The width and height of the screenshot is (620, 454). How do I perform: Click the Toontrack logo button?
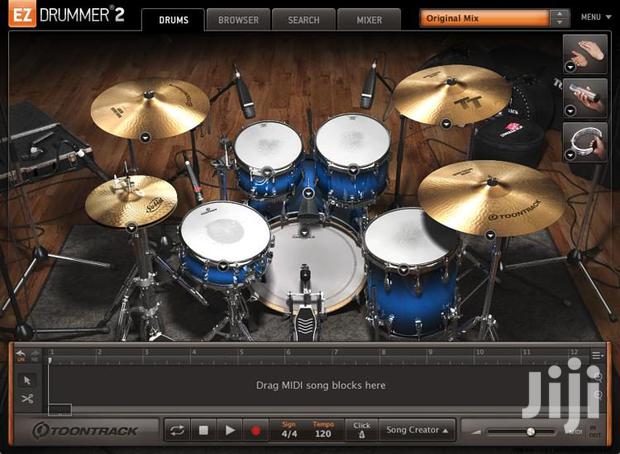(86, 430)
